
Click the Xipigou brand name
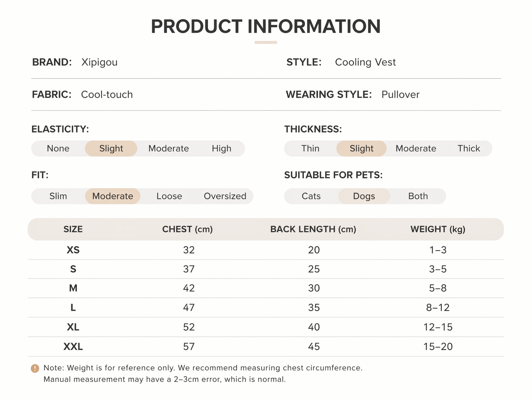click(x=99, y=63)
